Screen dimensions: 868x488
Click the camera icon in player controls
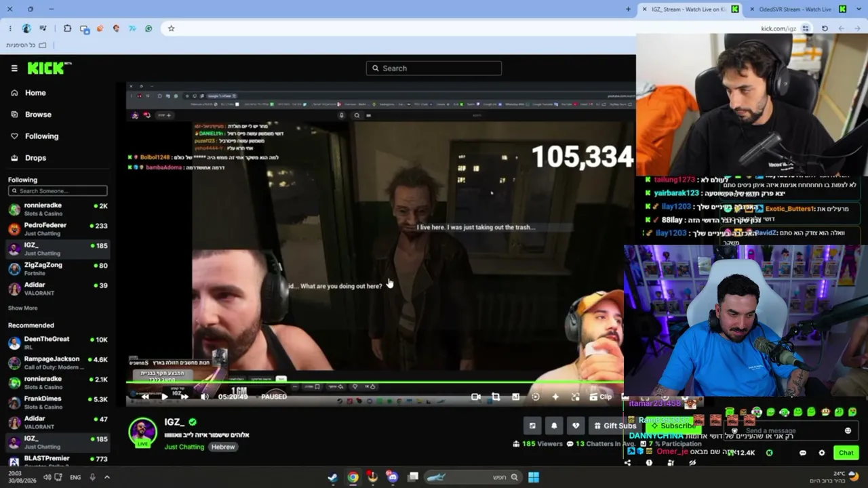click(476, 397)
